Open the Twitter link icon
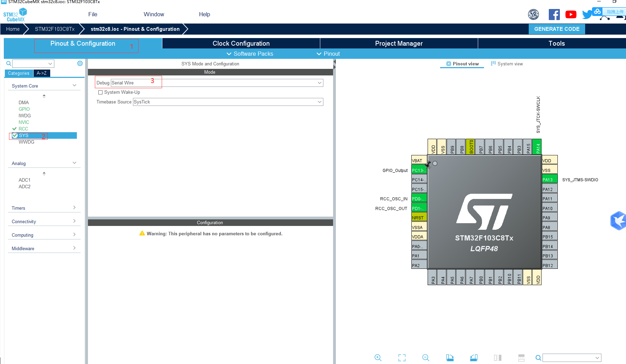This screenshot has height=364, width=626. (x=587, y=15)
